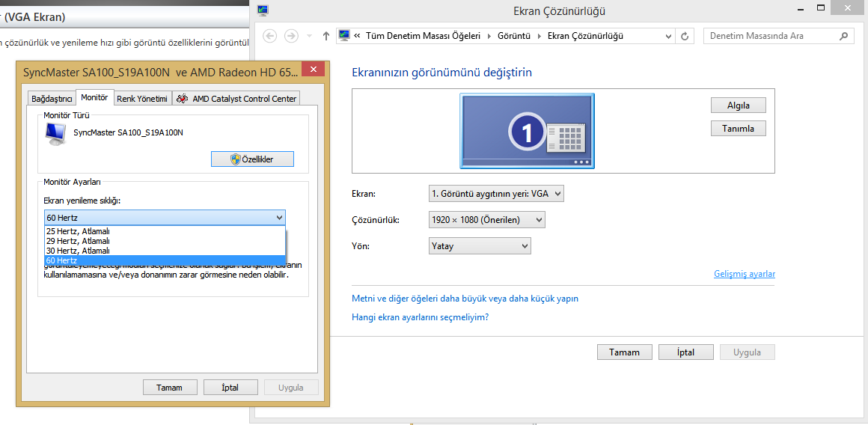Open the address bar history dropdown
Image resolution: width=868 pixels, height=425 pixels.
(x=670, y=37)
